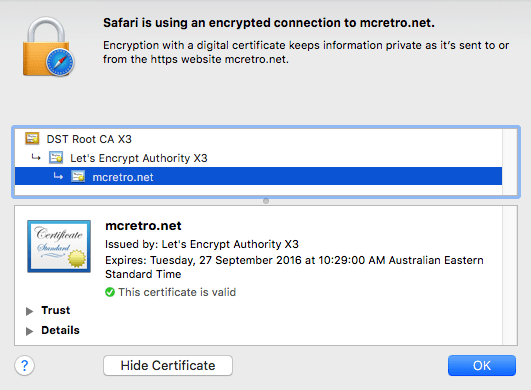Click the padlock with Safari compass icon

[x=48, y=47]
